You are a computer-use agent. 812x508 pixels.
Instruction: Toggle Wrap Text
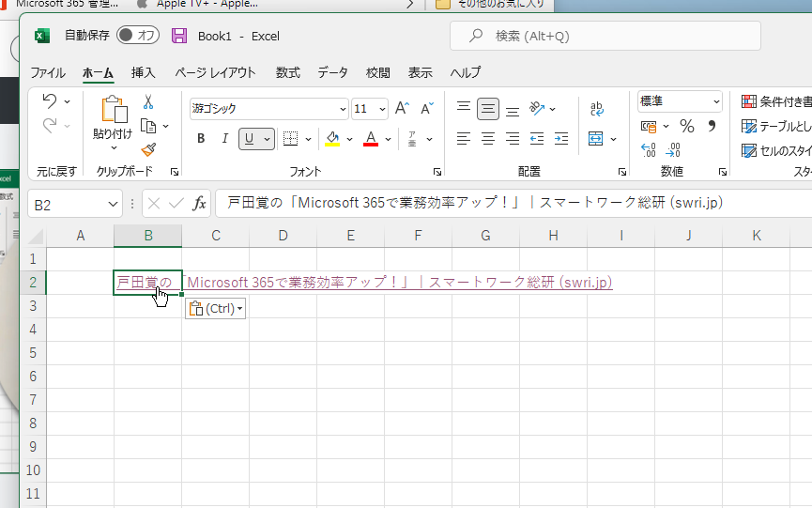click(x=597, y=108)
